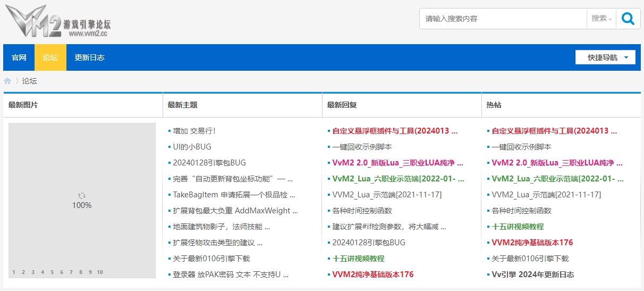Focus the 请输入搜索内容 search field
The image size is (644, 291).
tap(504, 19)
